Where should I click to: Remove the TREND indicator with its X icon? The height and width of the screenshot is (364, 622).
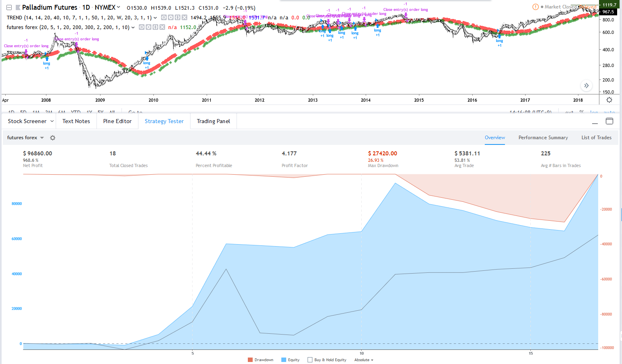point(184,17)
